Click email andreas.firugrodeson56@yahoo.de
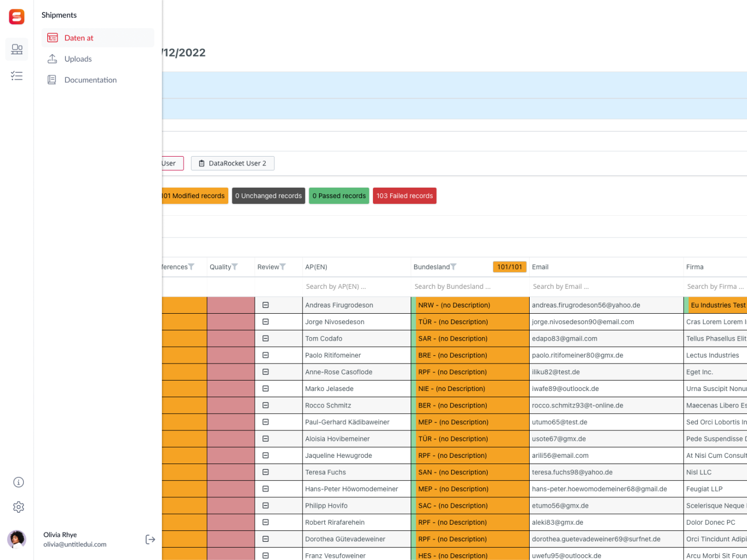 point(586,305)
